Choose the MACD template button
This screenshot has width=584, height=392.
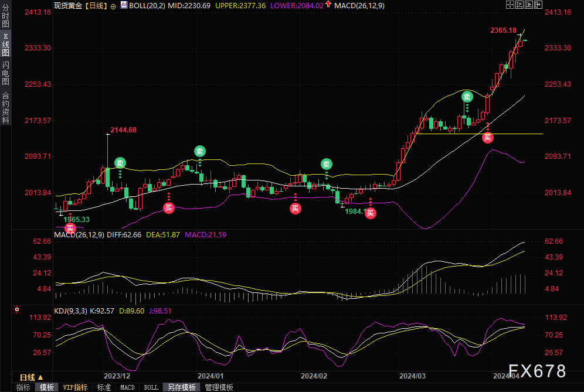click(127, 387)
